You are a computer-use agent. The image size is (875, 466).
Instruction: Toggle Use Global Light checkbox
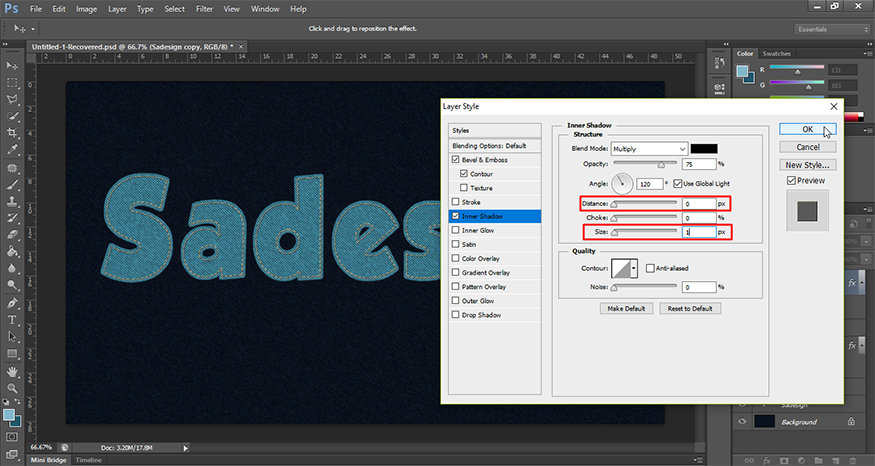677,183
